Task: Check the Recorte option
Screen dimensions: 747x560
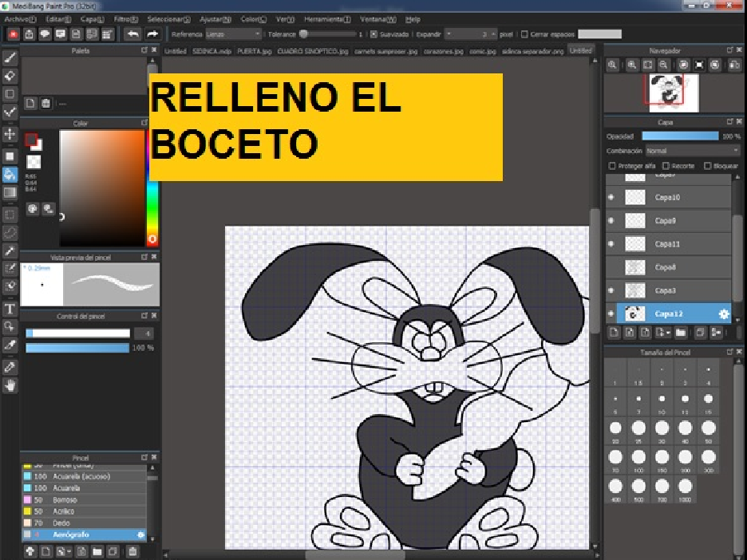Action: (x=666, y=166)
